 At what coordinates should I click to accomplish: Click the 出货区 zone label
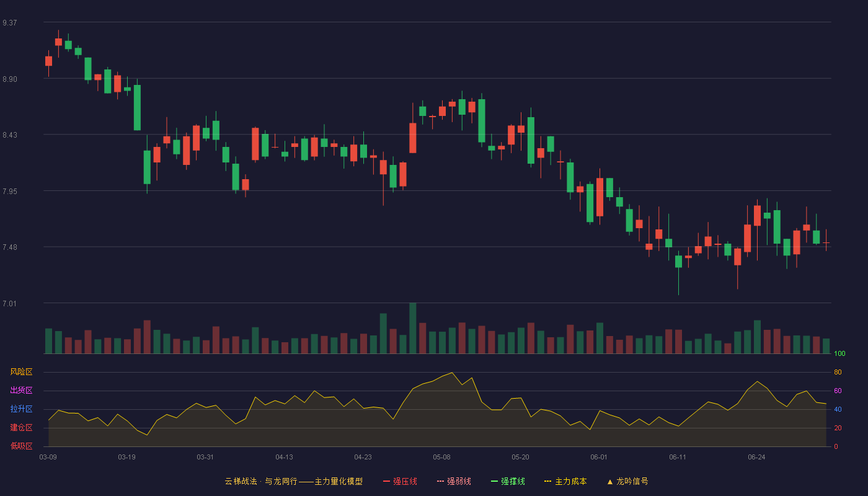[x=21, y=391]
